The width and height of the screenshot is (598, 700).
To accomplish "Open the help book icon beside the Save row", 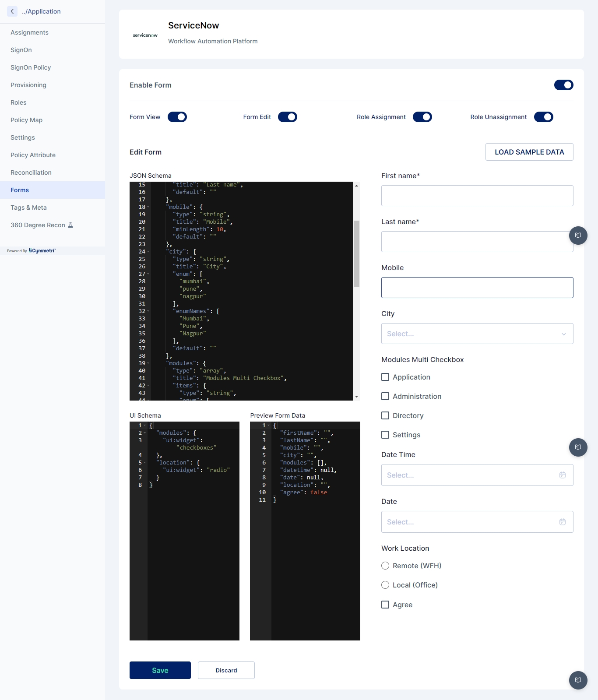I will click(x=578, y=680).
